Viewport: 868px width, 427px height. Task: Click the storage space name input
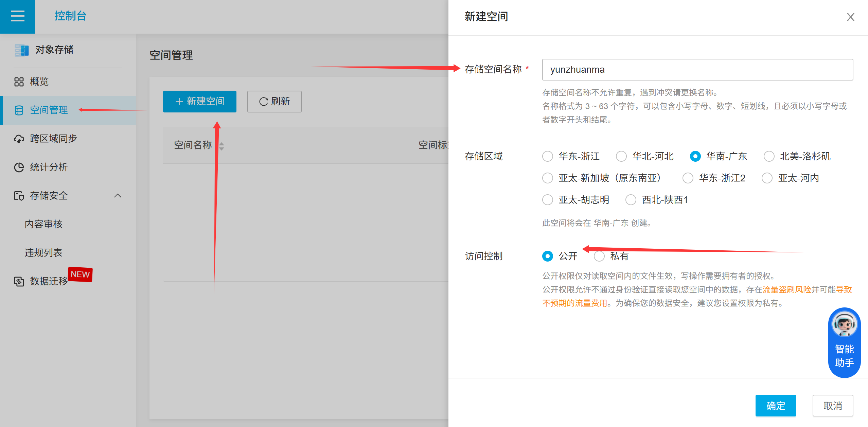tap(697, 70)
